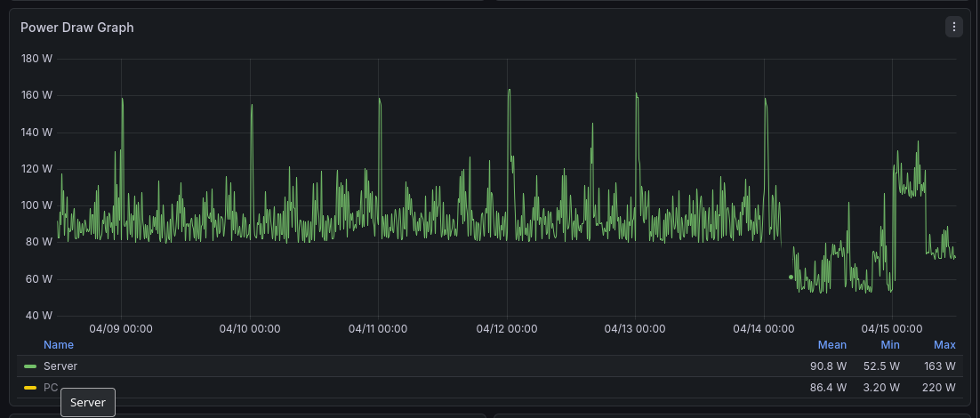Click the yellow PC series color swatch
Image resolution: width=980 pixels, height=418 pixels.
pos(30,388)
